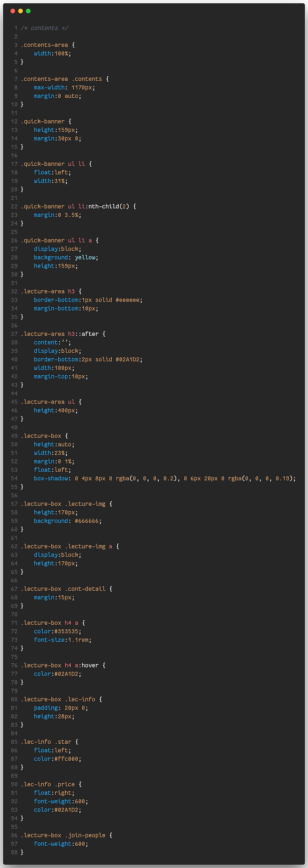Click the '.lec-info .price {' selector

tap(51, 784)
